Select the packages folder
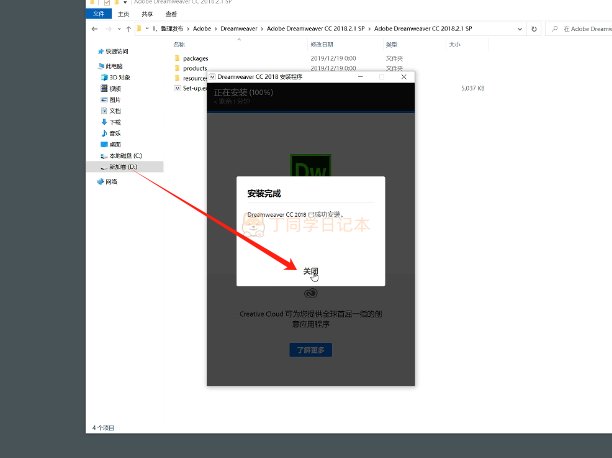 click(x=196, y=59)
